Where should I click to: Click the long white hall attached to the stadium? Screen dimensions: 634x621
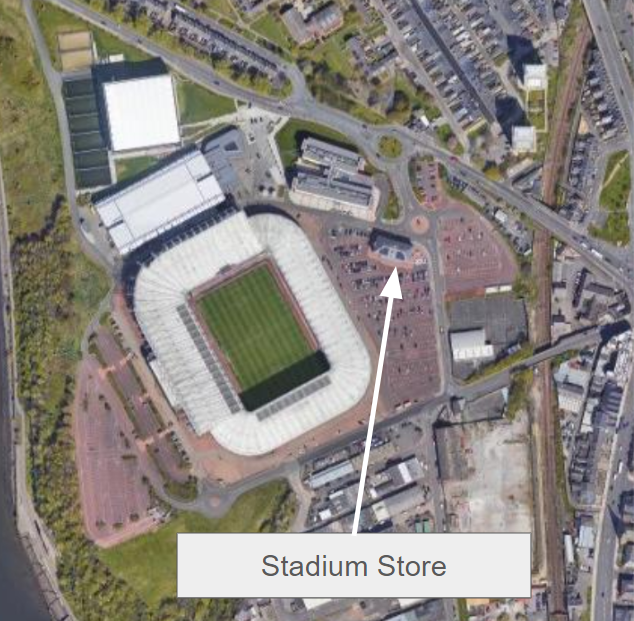pos(159,200)
